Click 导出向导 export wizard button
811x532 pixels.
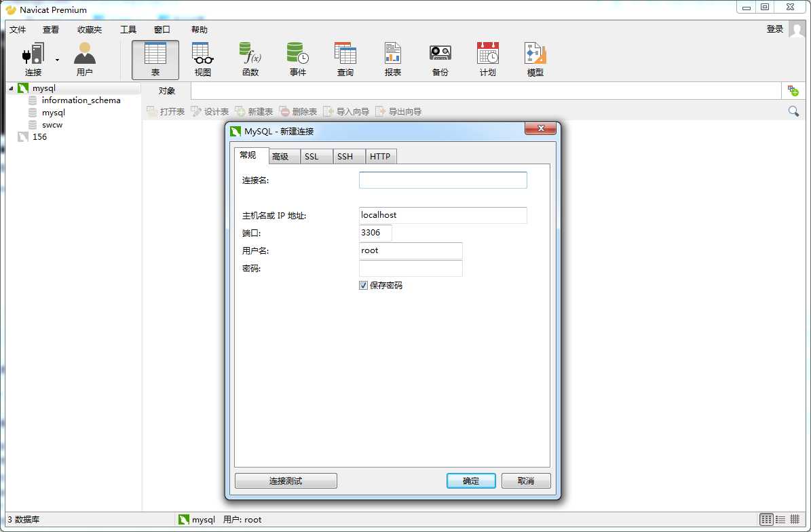pos(398,112)
